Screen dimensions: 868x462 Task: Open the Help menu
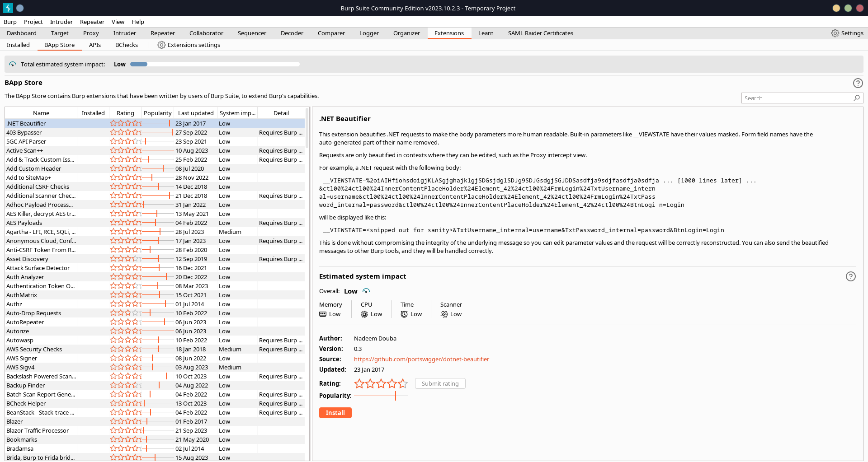click(x=137, y=22)
